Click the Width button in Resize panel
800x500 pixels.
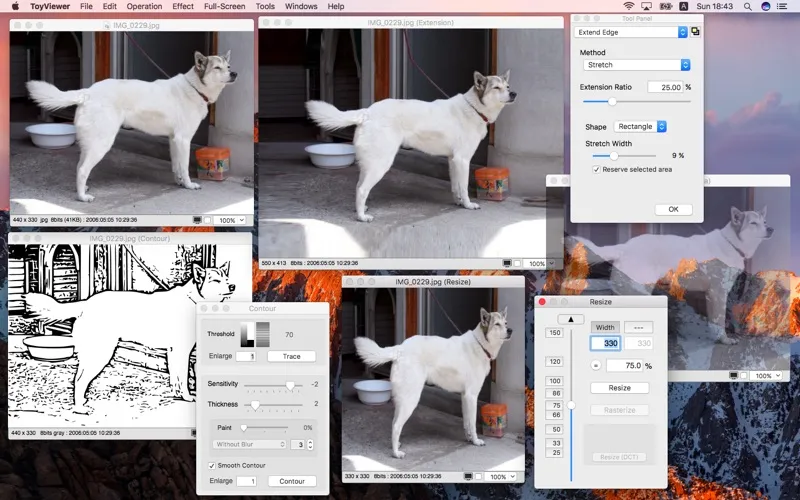[605, 327]
